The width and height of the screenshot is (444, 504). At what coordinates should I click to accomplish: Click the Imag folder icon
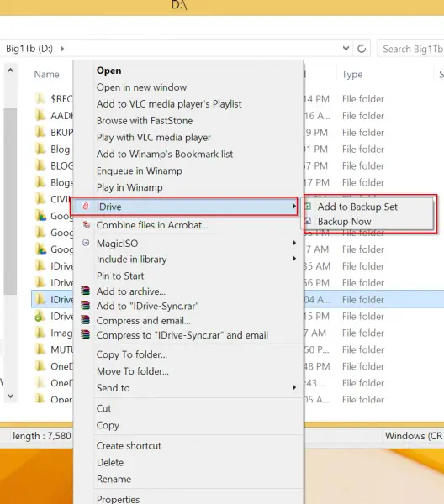[40, 333]
